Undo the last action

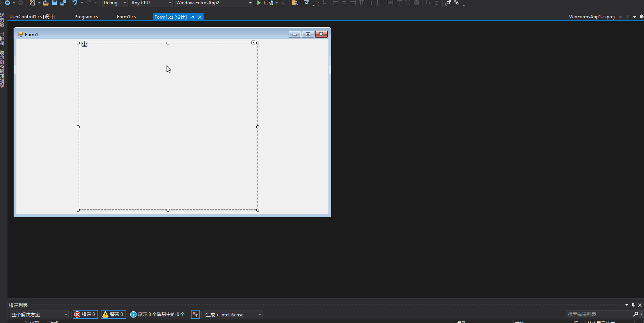coord(75,3)
